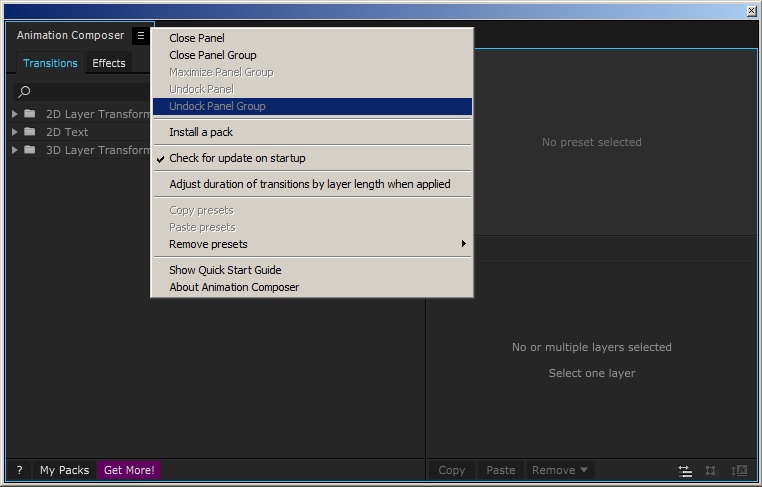Click Copy presets menu entry

click(312, 210)
